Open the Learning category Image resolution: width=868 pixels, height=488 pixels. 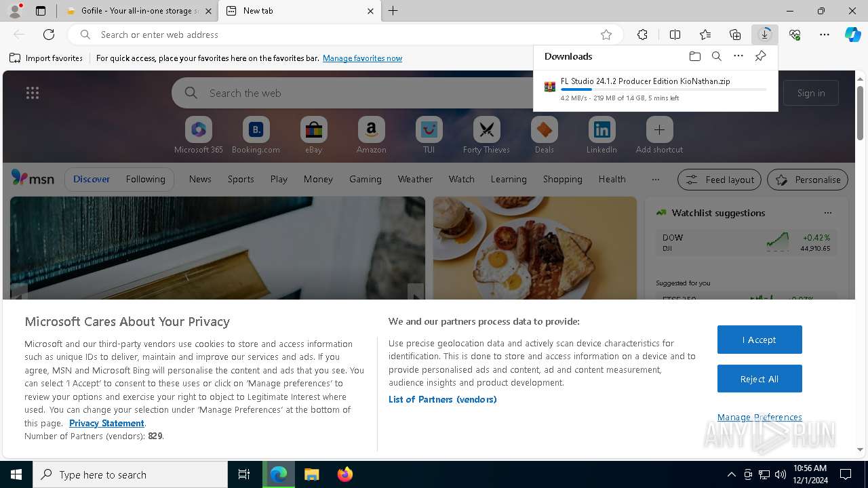(509, 179)
